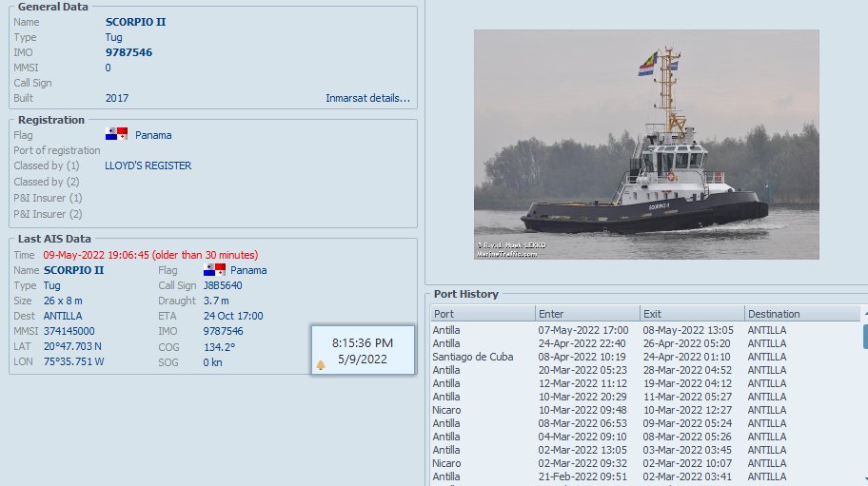
Task: Sort port history by Exit column header
Action: [x=692, y=314]
